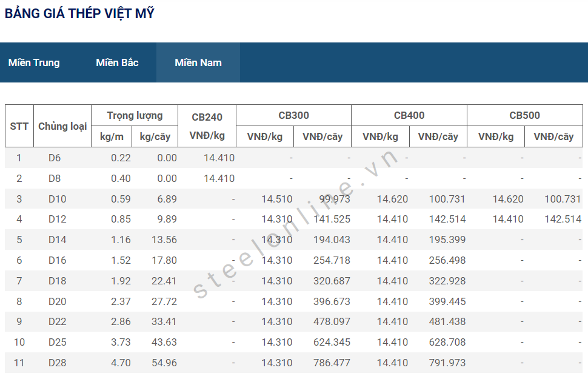Click the 141.525 value in D12 row

(x=332, y=219)
